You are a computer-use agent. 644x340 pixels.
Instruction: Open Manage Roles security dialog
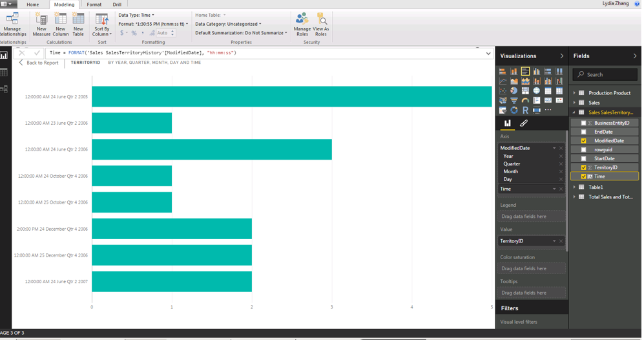(302, 25)
